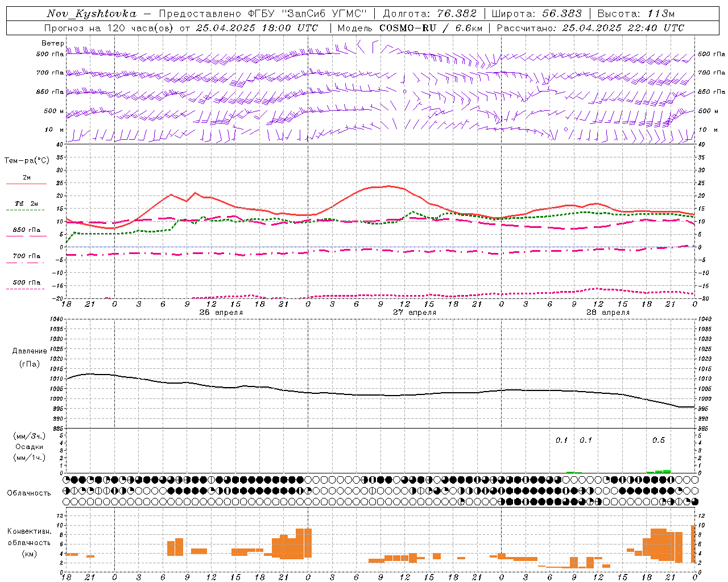Image resolution: width=728 pixels, height=582 pixels.
Task: Click the Рассчитано: 25.04.2025 22:40 UTC text
Action: pyautogui.click(x=590, y=28)
